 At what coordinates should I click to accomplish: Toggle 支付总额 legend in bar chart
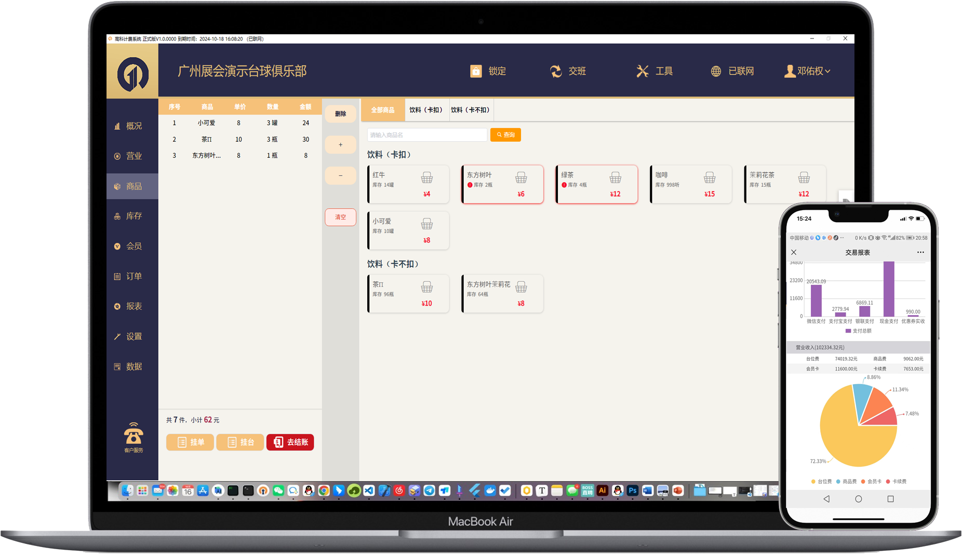(859, 331)
